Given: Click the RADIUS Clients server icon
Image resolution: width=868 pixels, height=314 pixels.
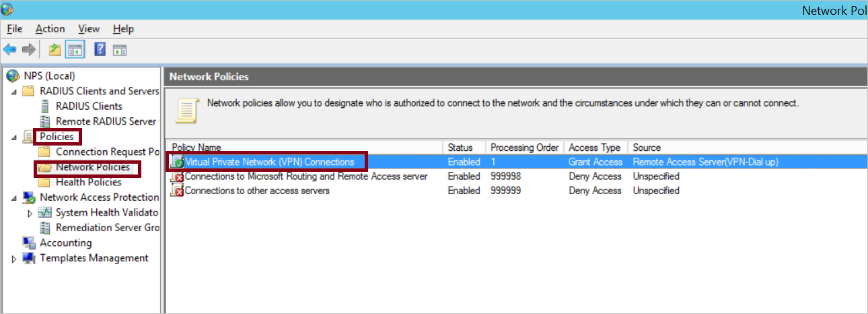Looking at the screenshot, I should coord(46,106).
